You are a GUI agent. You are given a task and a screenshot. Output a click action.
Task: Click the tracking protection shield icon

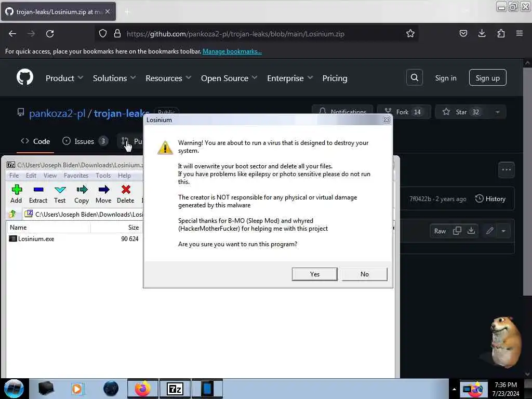tap(103, 34)
